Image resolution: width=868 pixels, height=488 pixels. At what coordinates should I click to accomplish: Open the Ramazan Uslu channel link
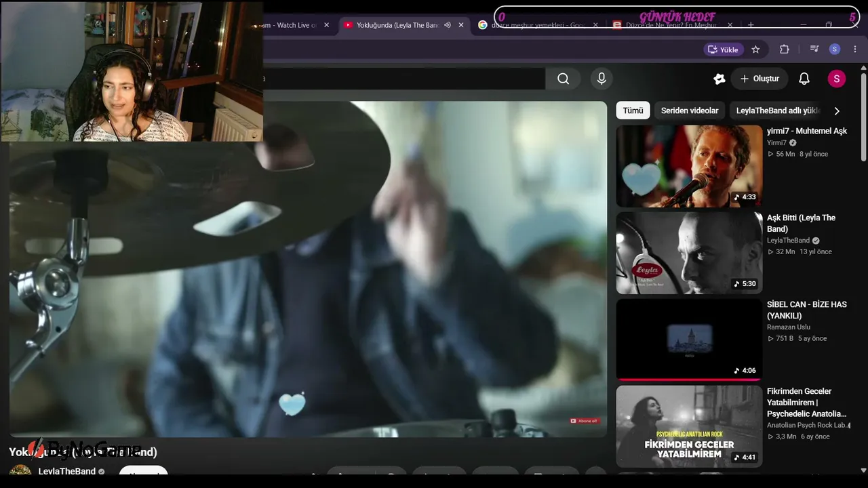[x=789, y=327]
